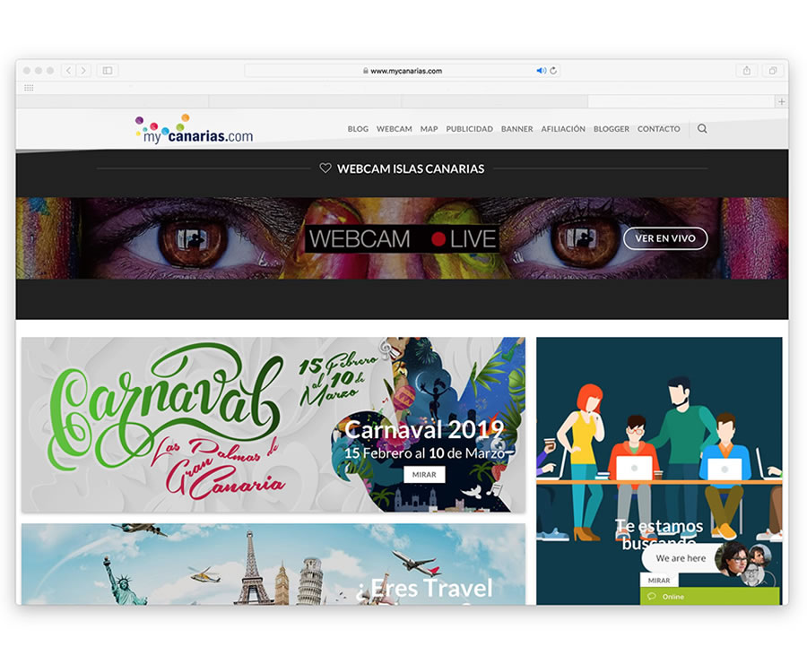
Task: Open the Safari share icon
Action: tap(746, 71)
